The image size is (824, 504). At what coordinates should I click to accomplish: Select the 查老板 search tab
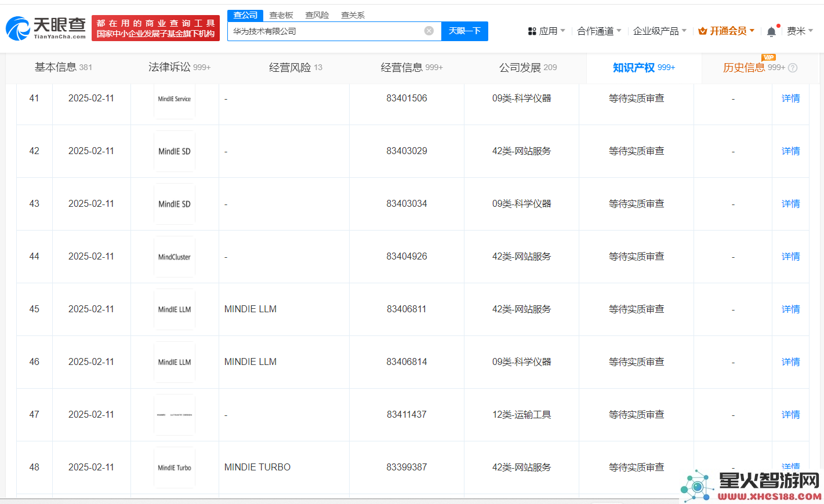pos(281,15)
